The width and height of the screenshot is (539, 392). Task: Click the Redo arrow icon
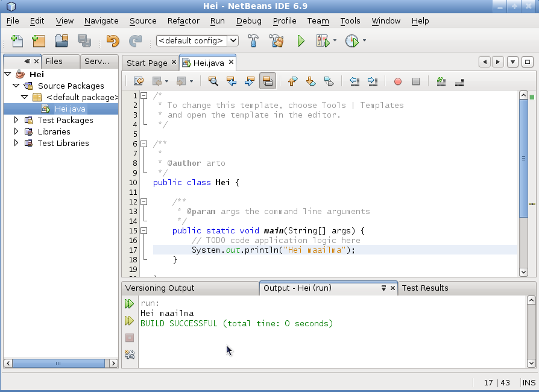click(x=135, y=41)
